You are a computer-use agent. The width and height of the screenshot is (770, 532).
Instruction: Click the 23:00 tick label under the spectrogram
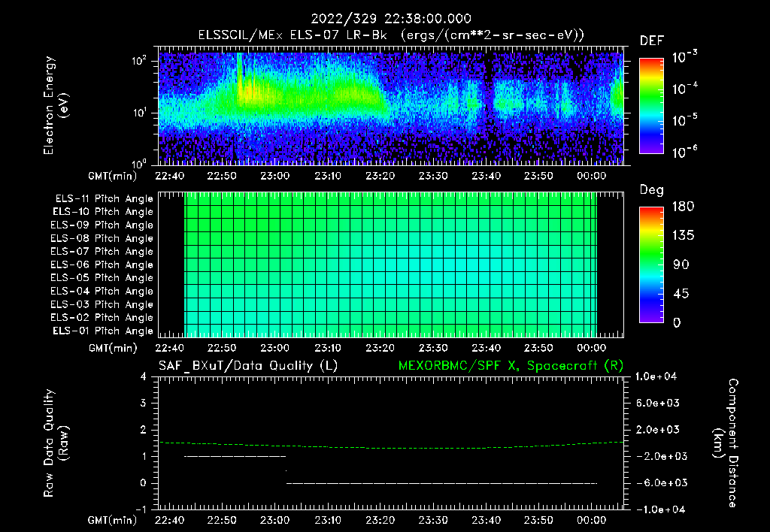[x=275, y=176]
